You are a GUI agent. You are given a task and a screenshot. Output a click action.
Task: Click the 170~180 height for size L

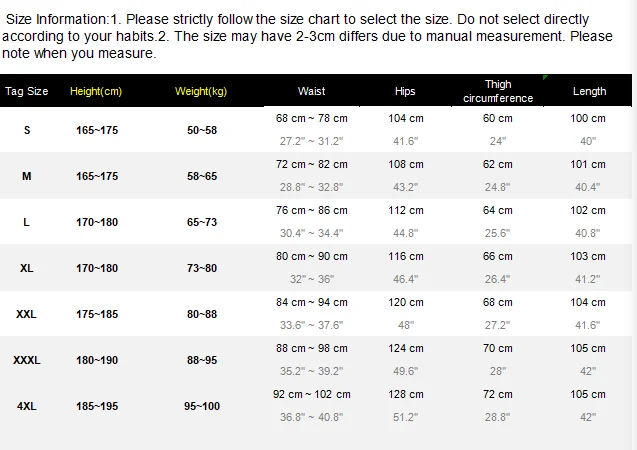click(97, 222)
